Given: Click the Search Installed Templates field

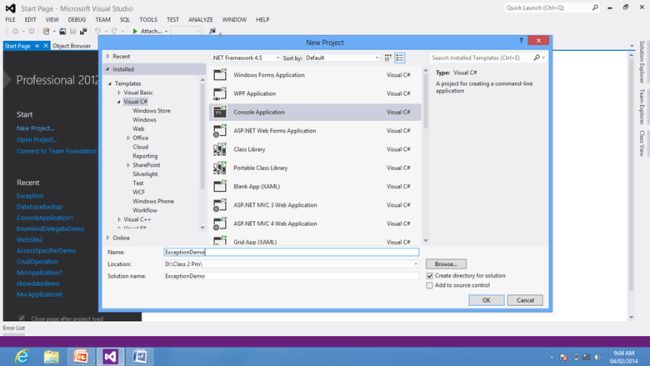Looking at the screenshot, I should [x=481, y=58].
